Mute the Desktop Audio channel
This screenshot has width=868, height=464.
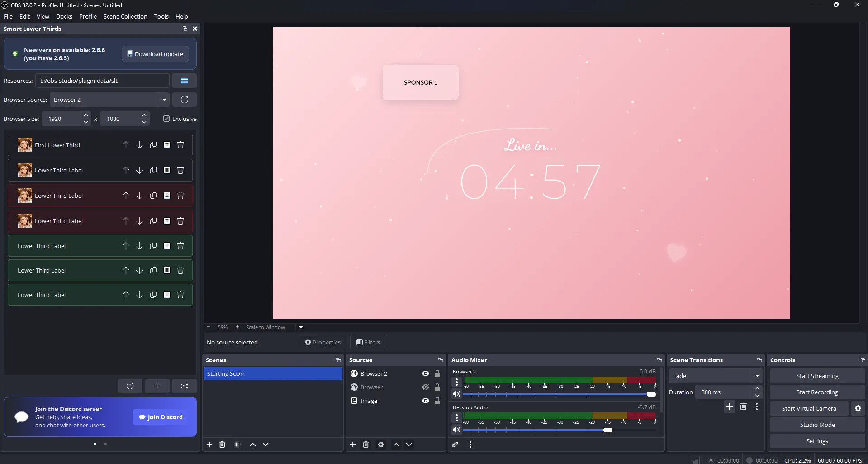coord(457,430)
